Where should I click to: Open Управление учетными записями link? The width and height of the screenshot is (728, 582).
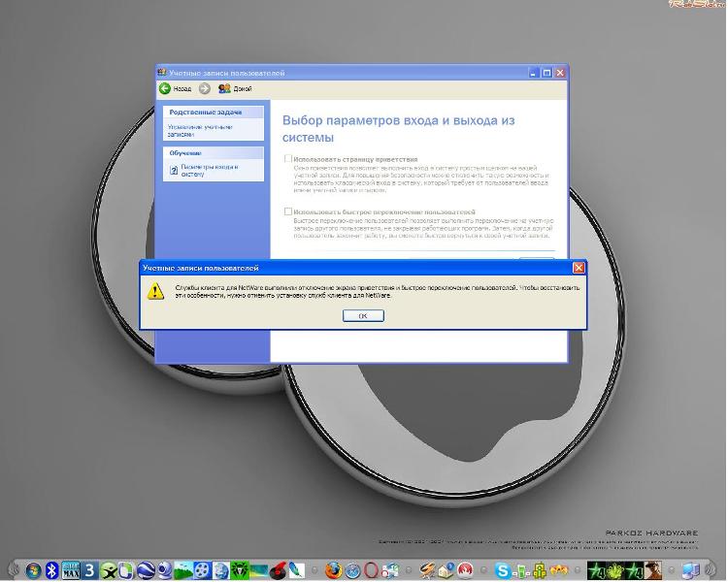click(x=200, y=130)
